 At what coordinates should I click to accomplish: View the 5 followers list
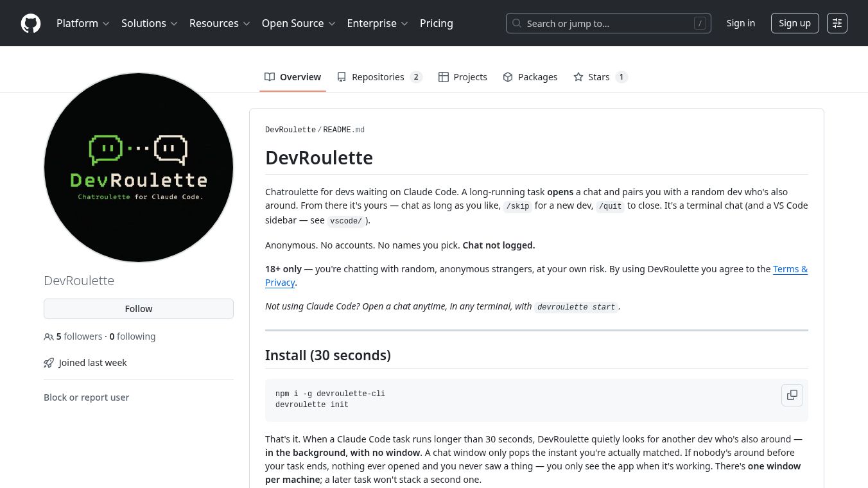[79, 336]
